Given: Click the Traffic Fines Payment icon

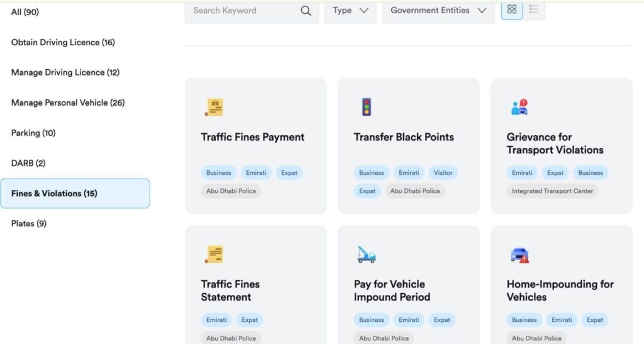Looking at the screenshot, I should 214,107.
